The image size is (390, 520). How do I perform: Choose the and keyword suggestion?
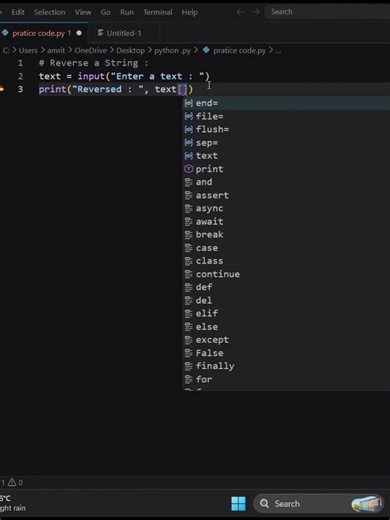pos(286,182)
